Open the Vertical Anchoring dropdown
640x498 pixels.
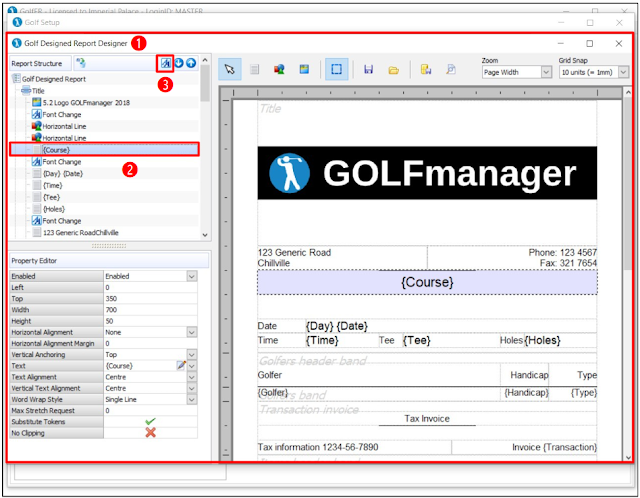(191, 354)
